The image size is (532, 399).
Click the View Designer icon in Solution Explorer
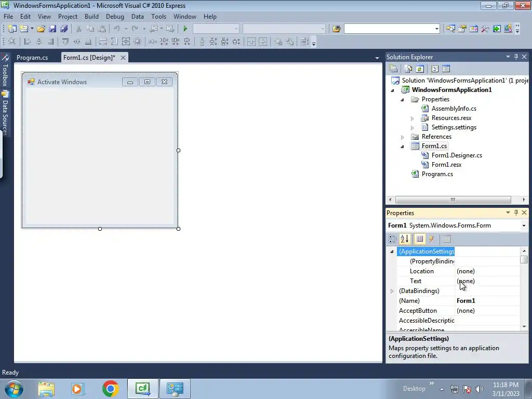click(x=446, y=69)
